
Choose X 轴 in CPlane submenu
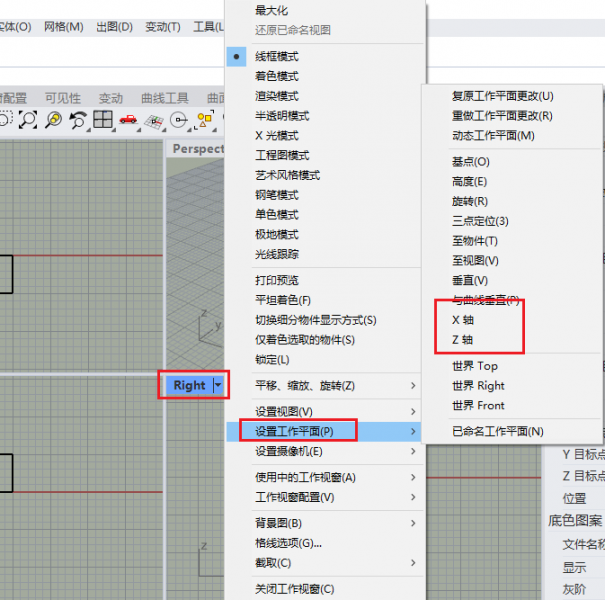pos(462,320)
